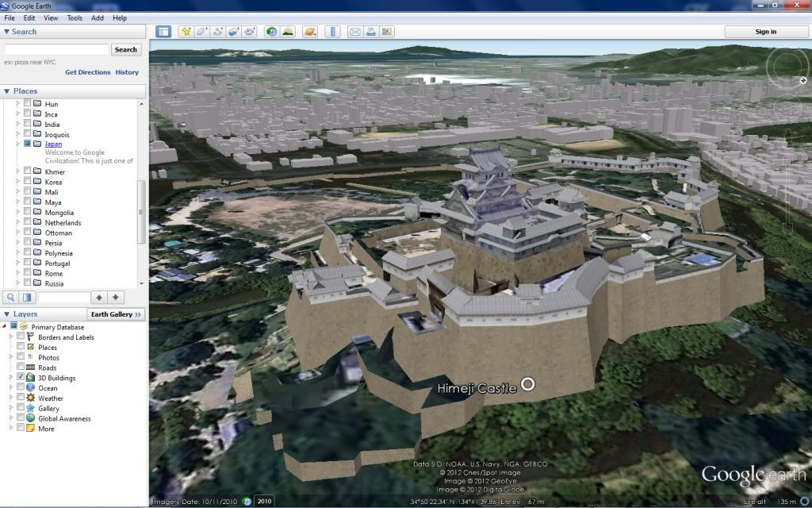Click the Add Polygon tool icon
Image resolution: width=812 pixels, height=508 pixels.
point(202,32)
